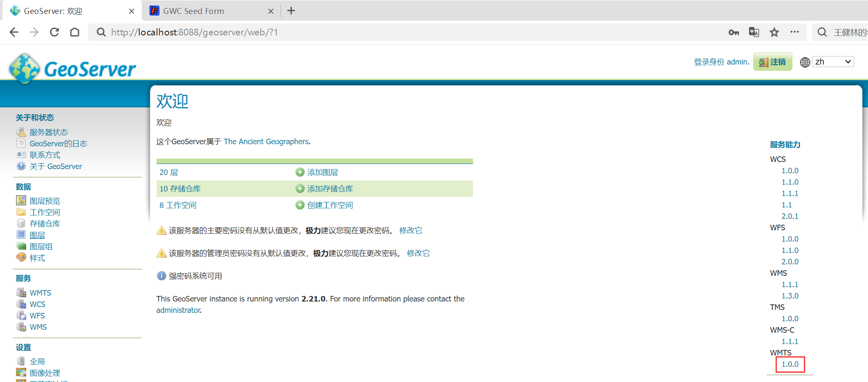Viewport: 868px width, 382px height.
Task: Click the global settings (全局) icon
Action: click(x=21, y=361)
